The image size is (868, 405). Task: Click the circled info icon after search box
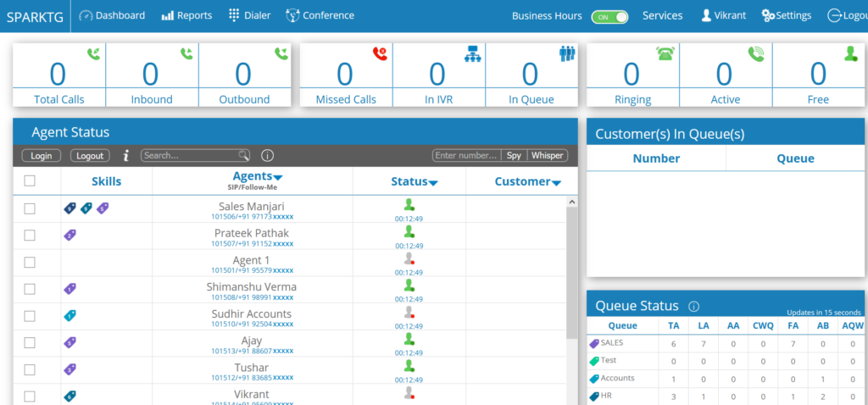point(267,155)
